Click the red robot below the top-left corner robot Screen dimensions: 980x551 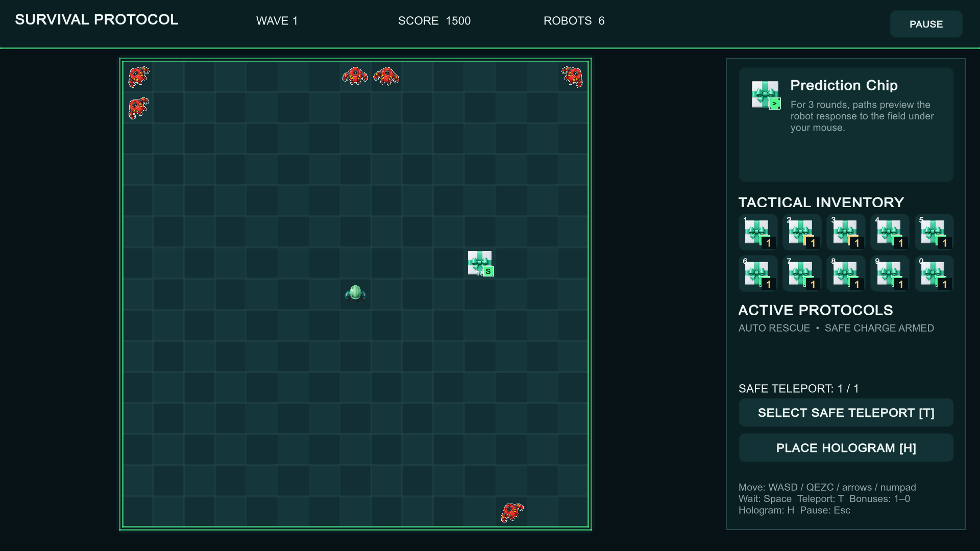pos(138,108)
